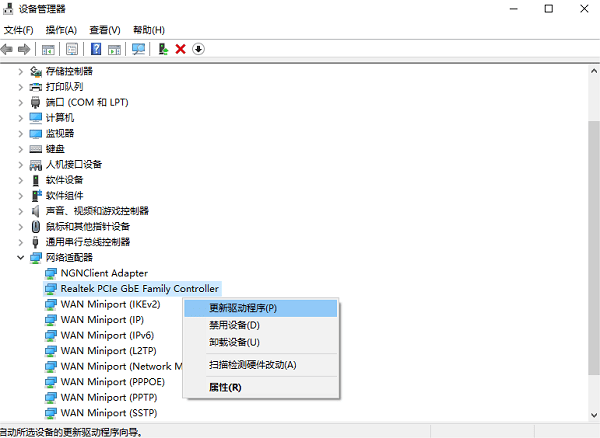Expand the 端口 (COM and LPT) node
Image resolution: width=600 pixels, height=438 pixels.
22,102
